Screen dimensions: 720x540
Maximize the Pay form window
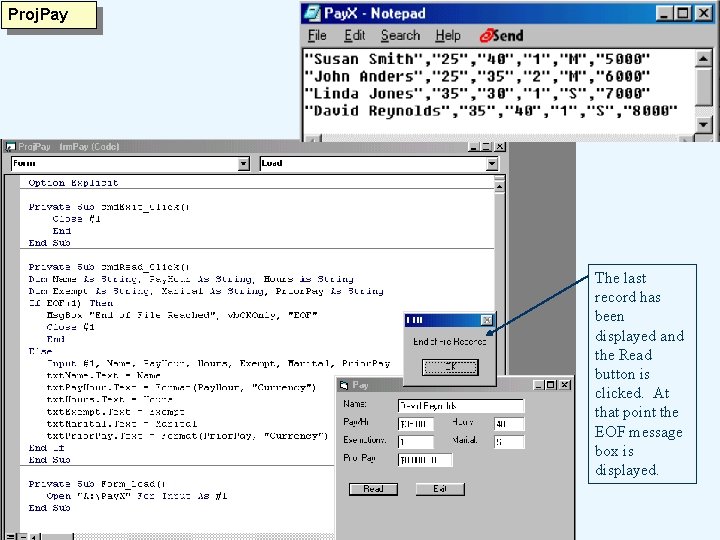[x=551, y=385]
